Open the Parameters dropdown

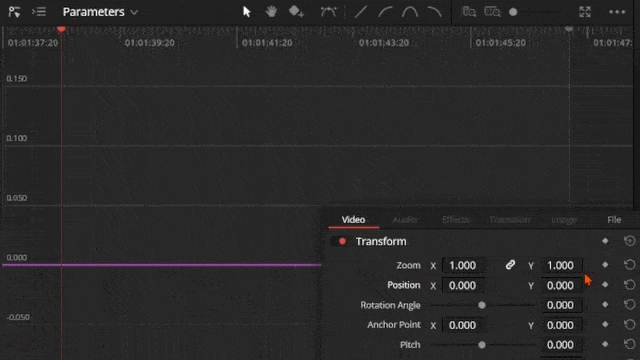tap(100, 12)
